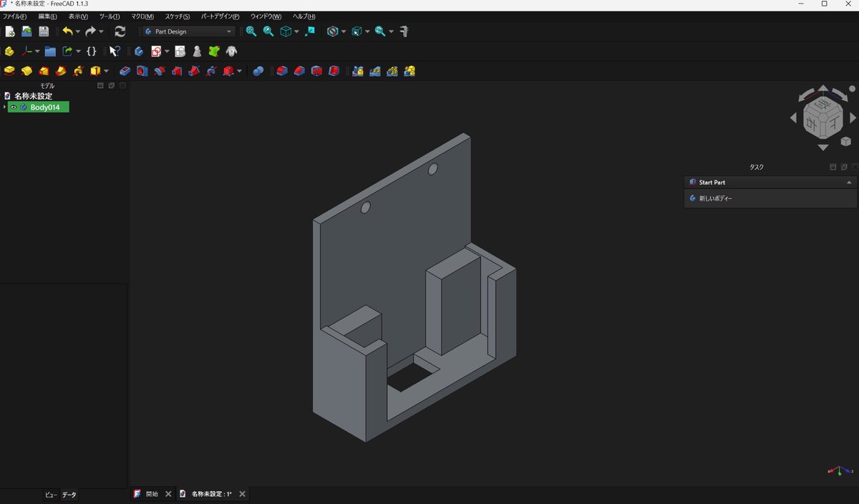The height and width of the screenshot is (504, 859).
Task: Open the ファイル menu
Action: click(15, 16)
